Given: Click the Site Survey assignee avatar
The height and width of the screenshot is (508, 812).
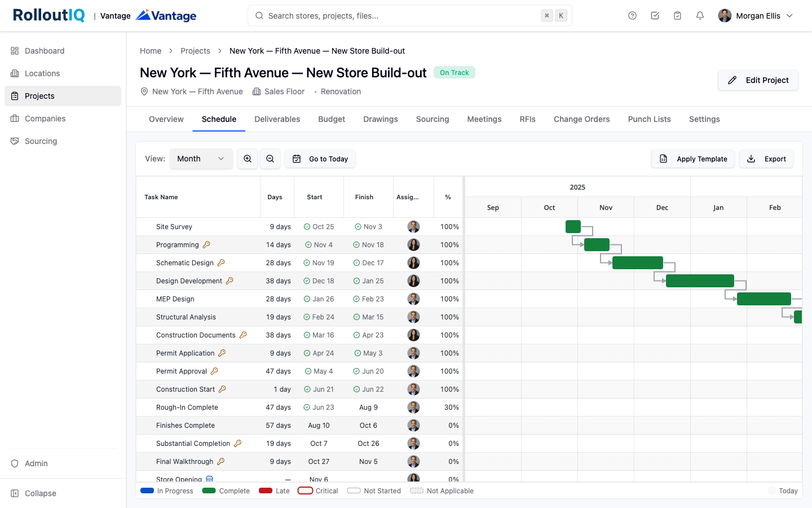Looking at the screenshot, I should tap(413, 227).
